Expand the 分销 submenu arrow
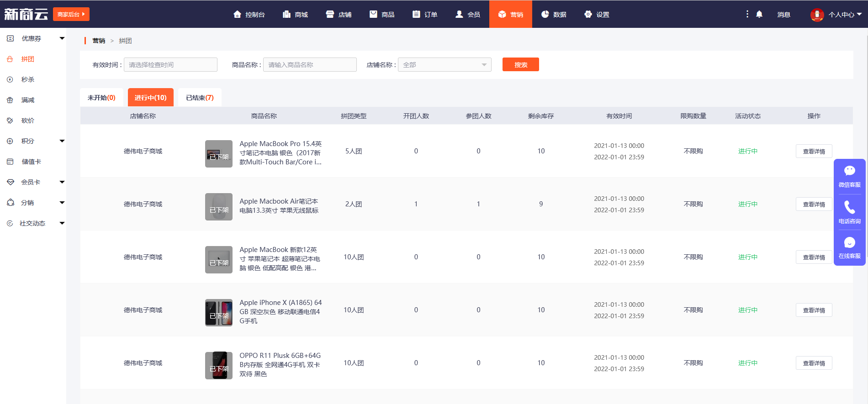The height and width of the screenshot is (404, 868). coord(62,203)
